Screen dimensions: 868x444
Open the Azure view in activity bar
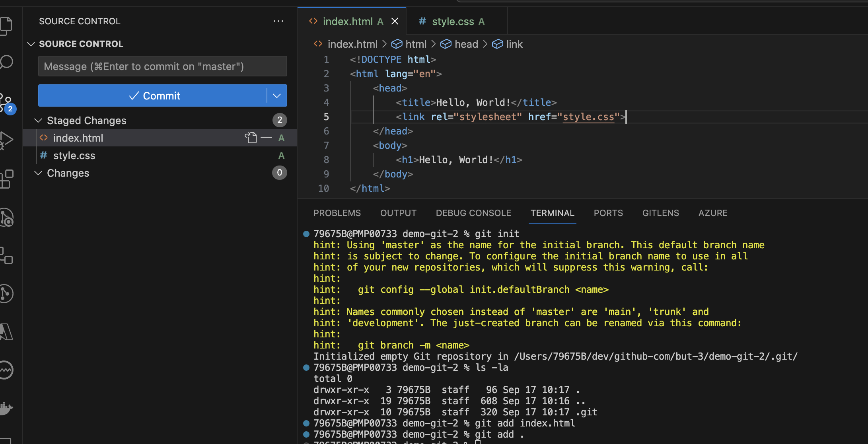point(6,332)
